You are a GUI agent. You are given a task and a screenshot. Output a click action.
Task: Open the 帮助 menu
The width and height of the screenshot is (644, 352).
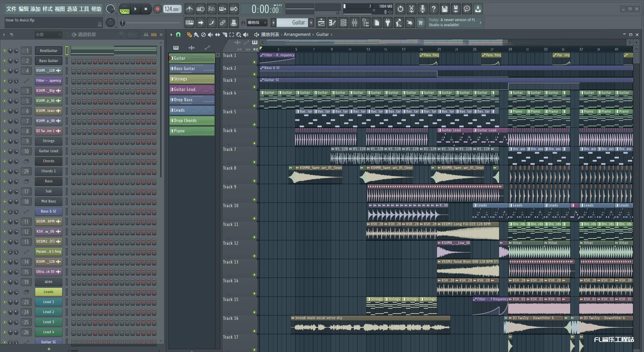pyautogui.click(x=96, y=9)
